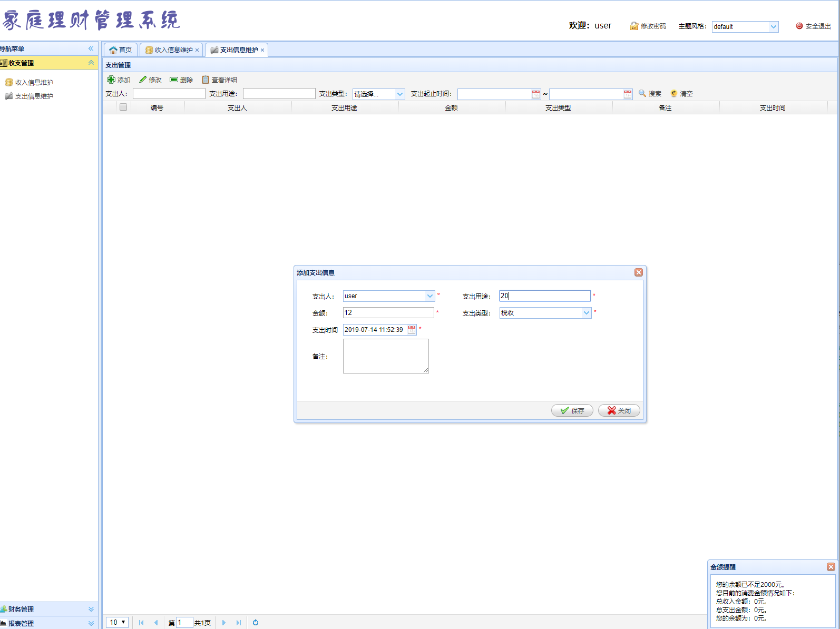Switch to the 首页 home tab
Image resolution: width=840 pixels, height=629 pixels.
pos(121,50)
